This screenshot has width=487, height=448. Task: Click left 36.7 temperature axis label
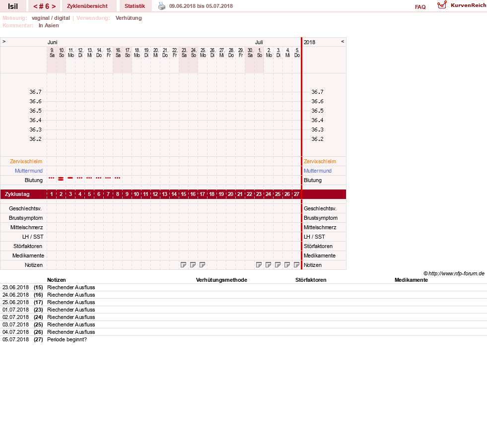[35, 92]
